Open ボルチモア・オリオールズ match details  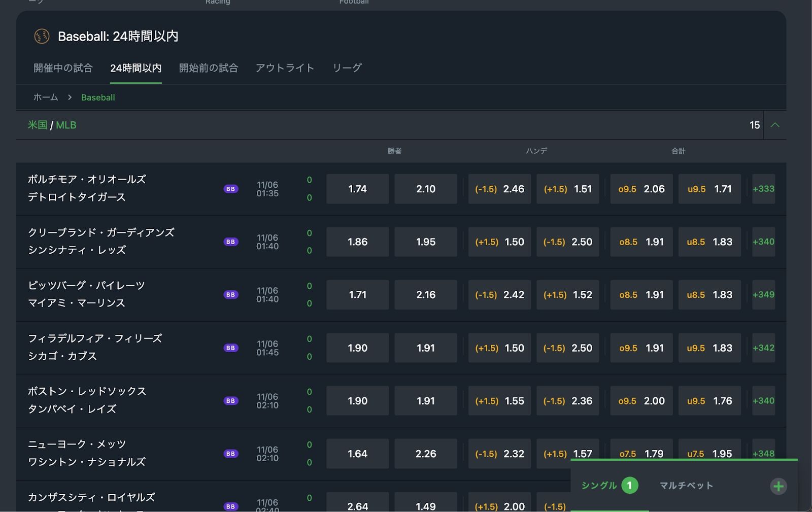[x=87, y=179]
